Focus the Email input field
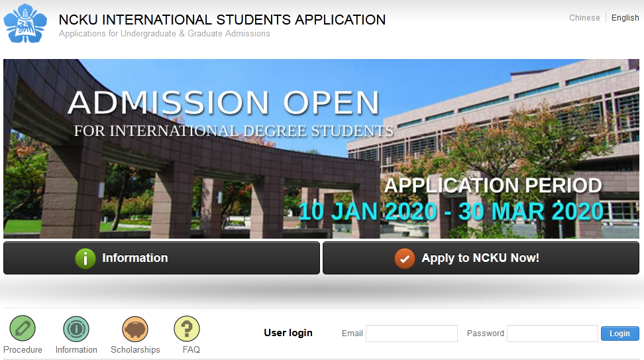The width and height of the screenshot is (644, 360). pos(411,333)
